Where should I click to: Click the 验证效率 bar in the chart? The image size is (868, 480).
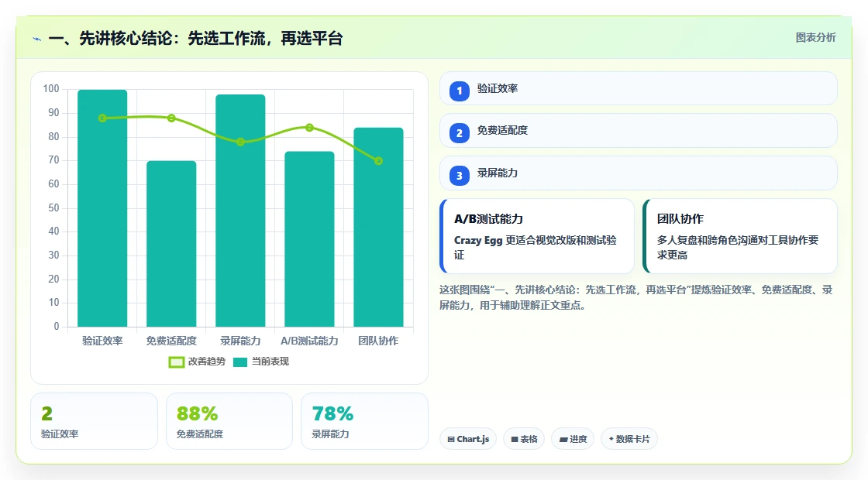(102, 208)
